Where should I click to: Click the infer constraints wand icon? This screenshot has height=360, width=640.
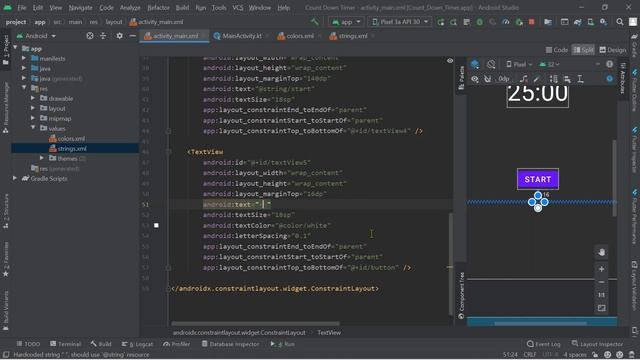point(537,79)
